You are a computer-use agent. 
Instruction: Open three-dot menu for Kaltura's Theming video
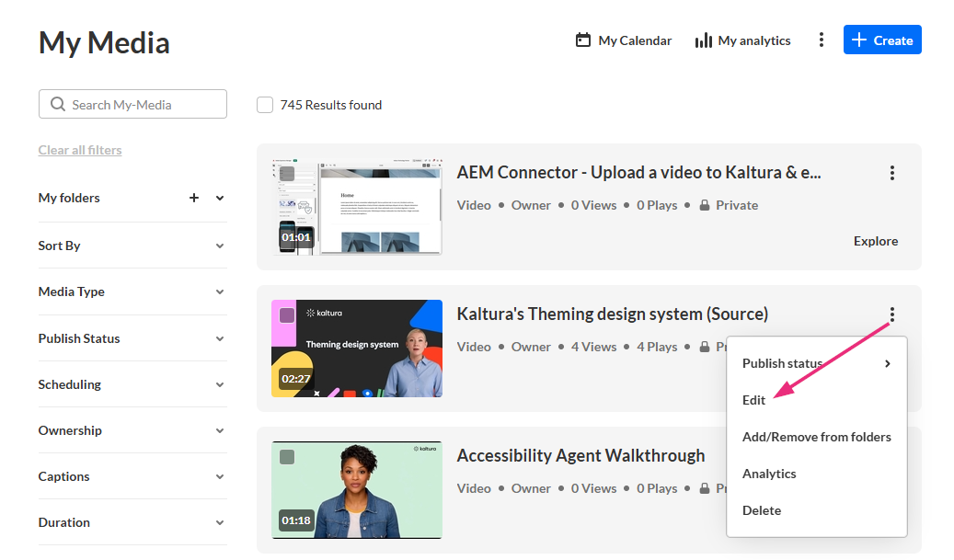tap(892, 314)
